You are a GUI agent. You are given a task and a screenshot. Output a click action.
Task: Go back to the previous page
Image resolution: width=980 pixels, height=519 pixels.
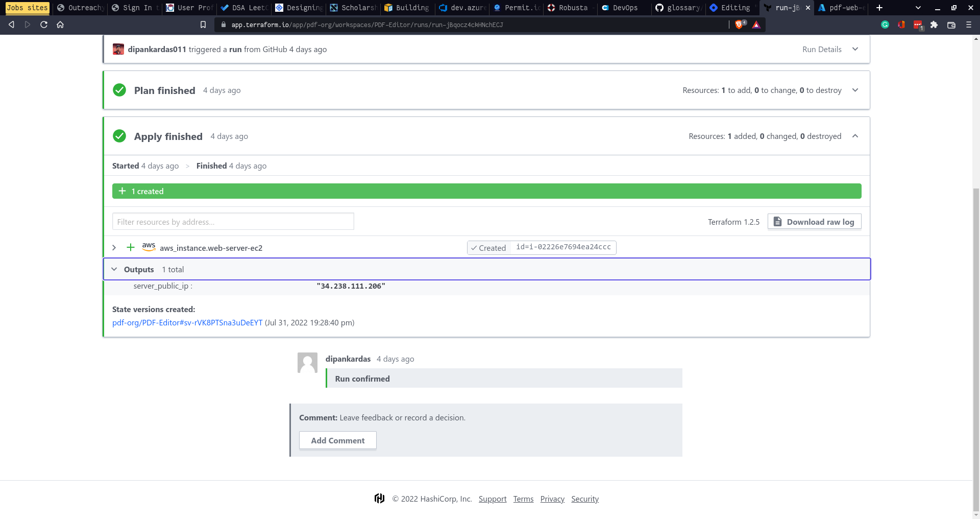[x=11, y=25]
